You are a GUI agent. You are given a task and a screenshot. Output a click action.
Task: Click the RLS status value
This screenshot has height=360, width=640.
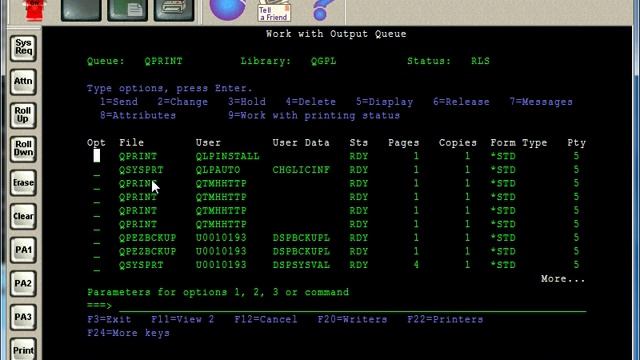click(480, 61)
